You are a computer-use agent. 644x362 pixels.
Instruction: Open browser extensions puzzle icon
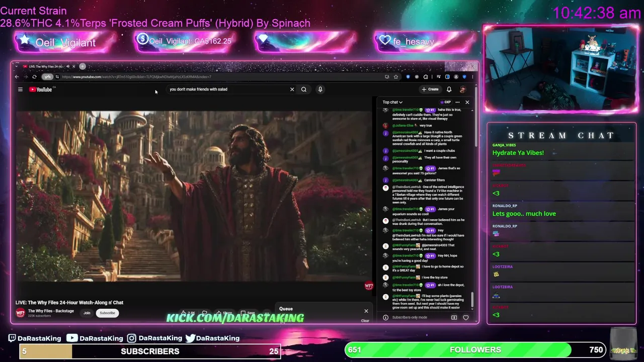pyautogui.click(x=426, y=77)
